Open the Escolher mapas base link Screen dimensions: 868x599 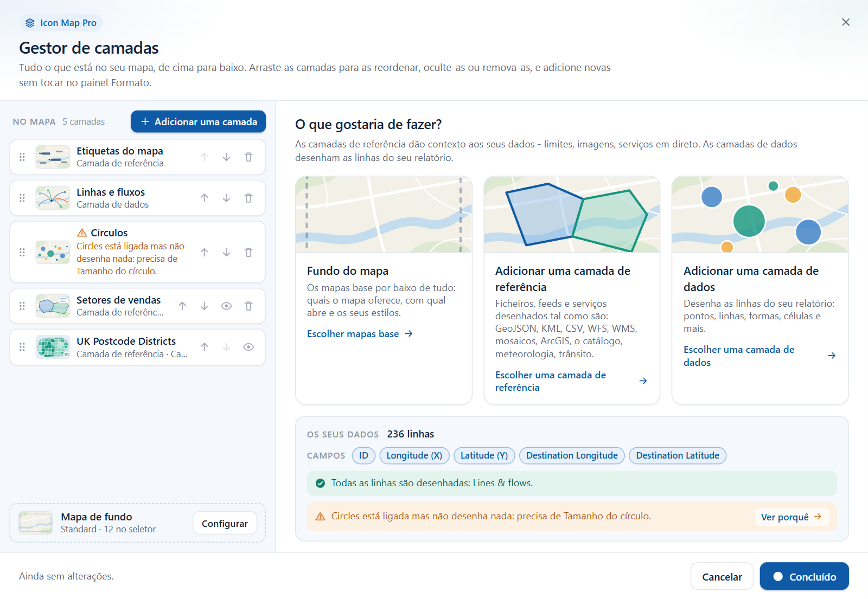(360, 334)
